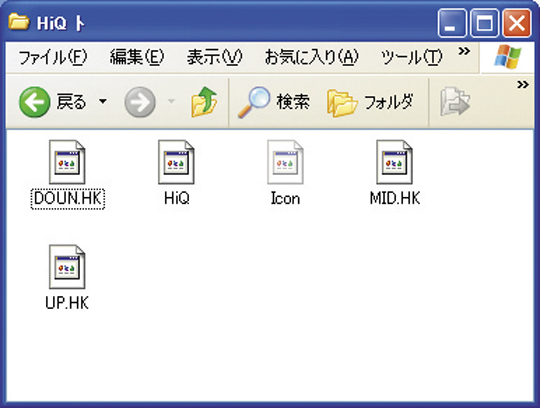Expand the Forward button dropdown arrow
This screenshot has height=408, width=540.
pos(171,101)
